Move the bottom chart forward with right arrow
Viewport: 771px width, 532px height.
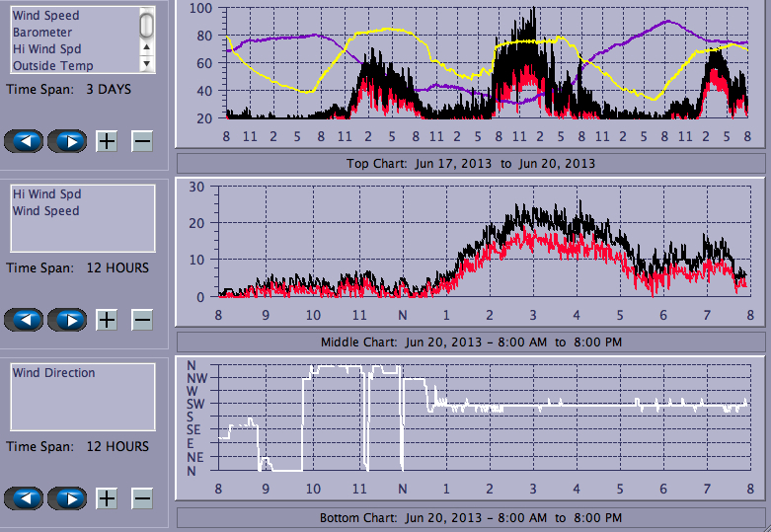point(67,498)
